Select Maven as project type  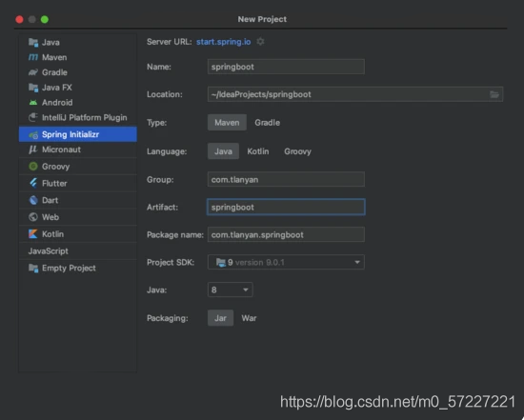coord(227,123)
